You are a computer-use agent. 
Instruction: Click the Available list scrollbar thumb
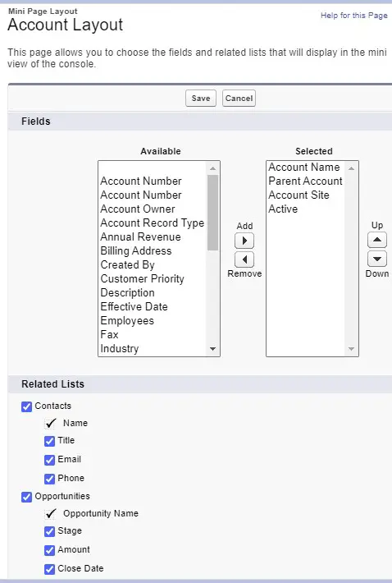pyautogui.click(x=212, y=213)
